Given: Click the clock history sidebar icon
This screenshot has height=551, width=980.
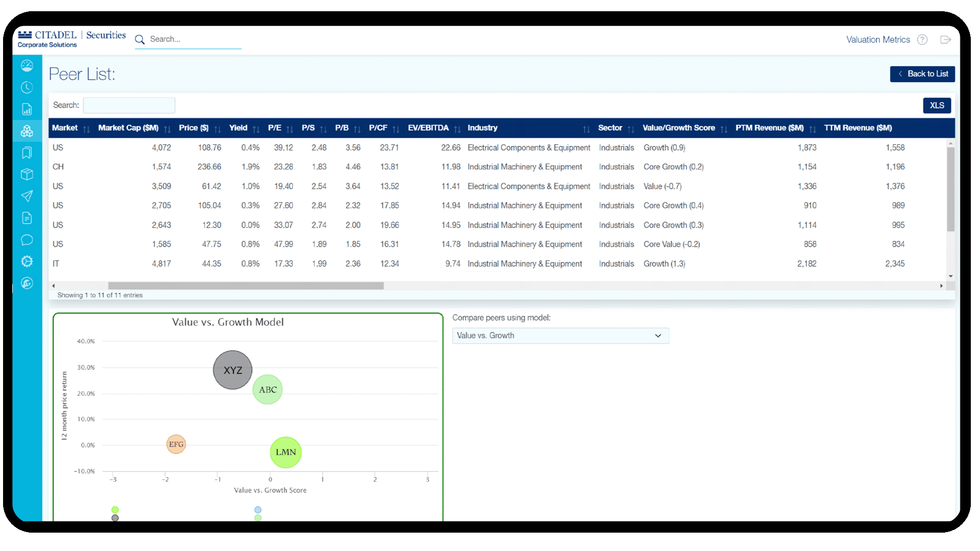Looking at the screenshot, I should point(27,87).
